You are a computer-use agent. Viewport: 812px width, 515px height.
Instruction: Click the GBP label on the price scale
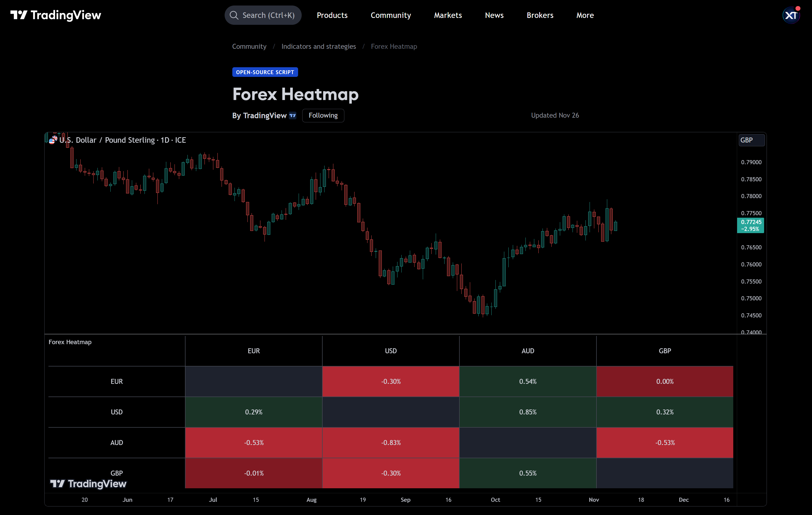point(751,140)
